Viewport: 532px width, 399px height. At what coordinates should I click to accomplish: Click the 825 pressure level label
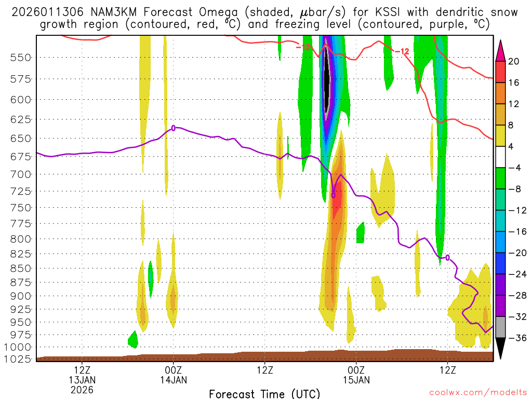pos(20,254)
